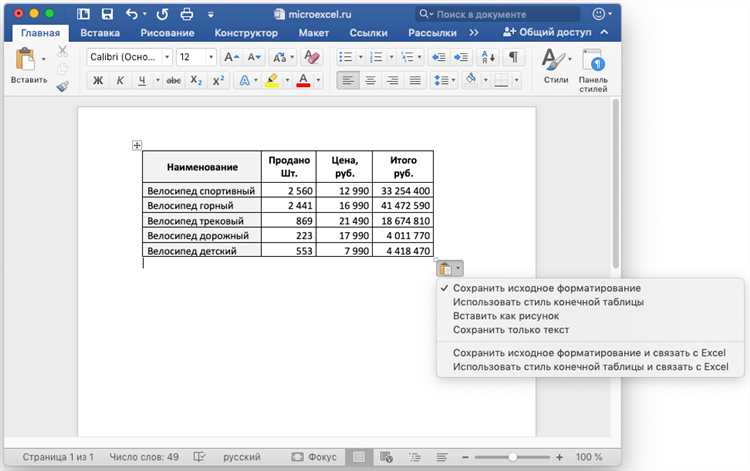
Task: Collapse the ribbon with the chevron arrow
Action: point(605,32)
